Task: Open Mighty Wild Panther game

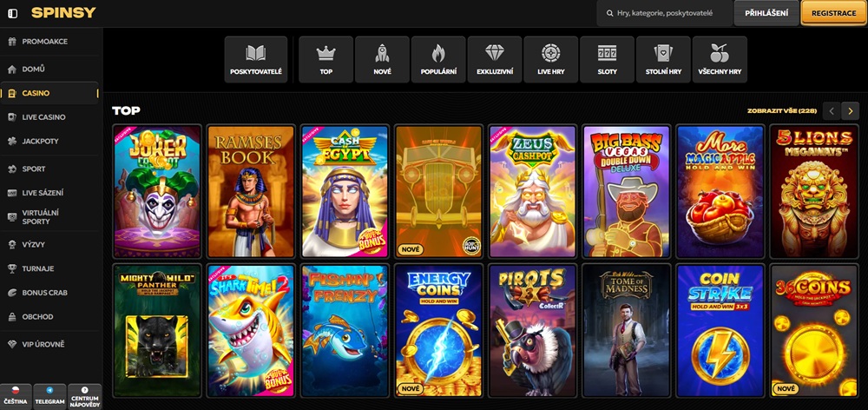Action: (157, 331)
